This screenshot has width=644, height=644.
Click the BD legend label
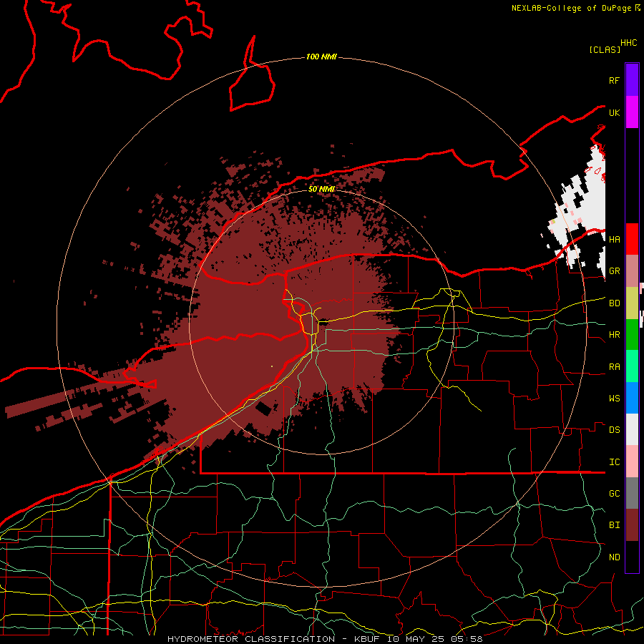(614, 303)
